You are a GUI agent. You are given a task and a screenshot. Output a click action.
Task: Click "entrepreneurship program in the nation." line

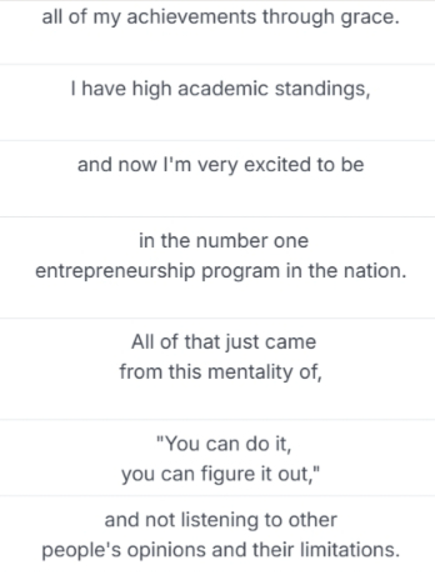pos(220,271)
